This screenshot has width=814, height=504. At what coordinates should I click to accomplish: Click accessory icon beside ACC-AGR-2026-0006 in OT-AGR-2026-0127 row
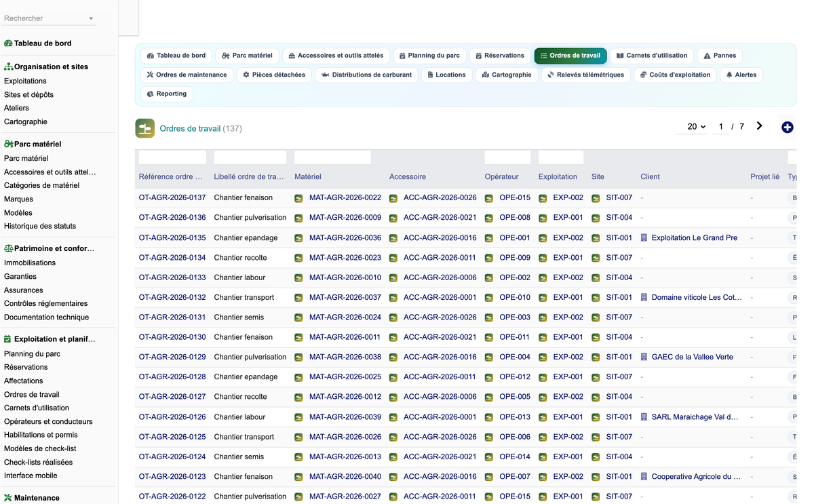393,397
